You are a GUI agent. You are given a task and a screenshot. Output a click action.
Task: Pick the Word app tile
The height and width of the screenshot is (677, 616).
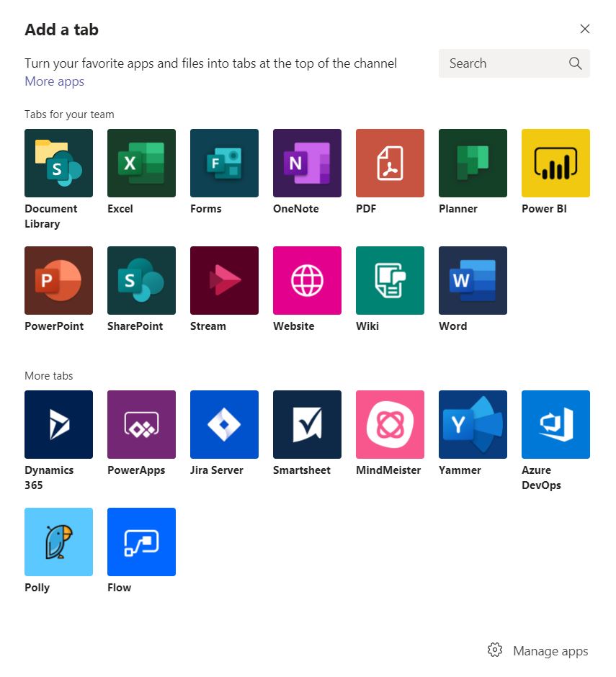473,281
